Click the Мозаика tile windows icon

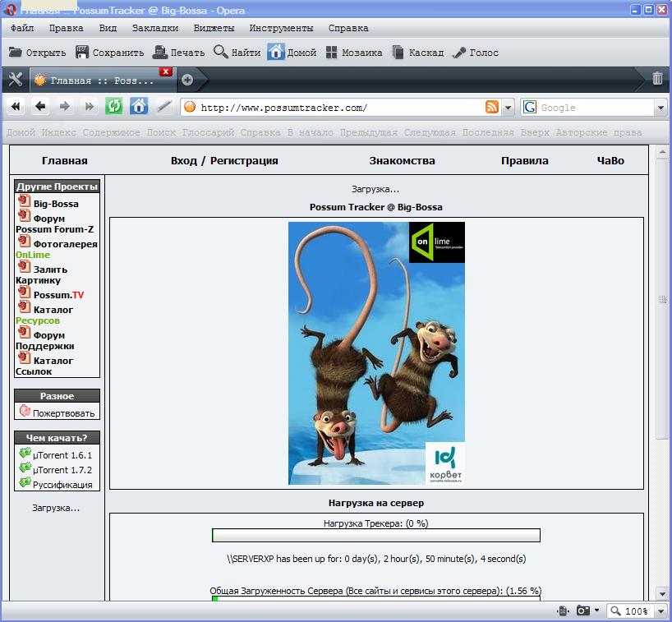pos(331,53)
